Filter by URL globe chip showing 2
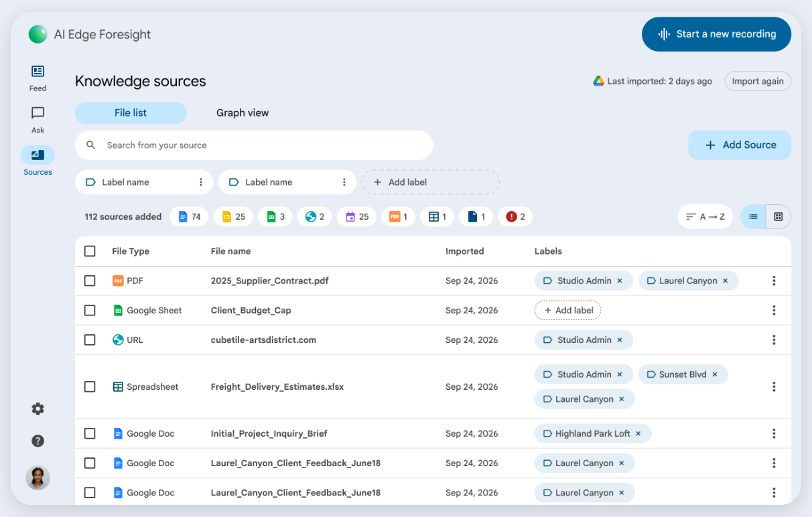Viewport: 812px width, 517px height. (x=314, y=216)
